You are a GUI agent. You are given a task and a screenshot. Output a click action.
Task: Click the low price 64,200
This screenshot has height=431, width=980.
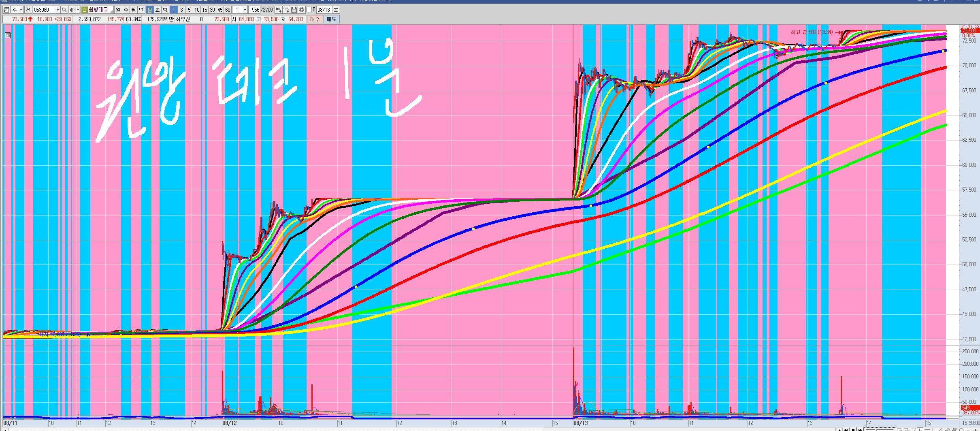296,19
